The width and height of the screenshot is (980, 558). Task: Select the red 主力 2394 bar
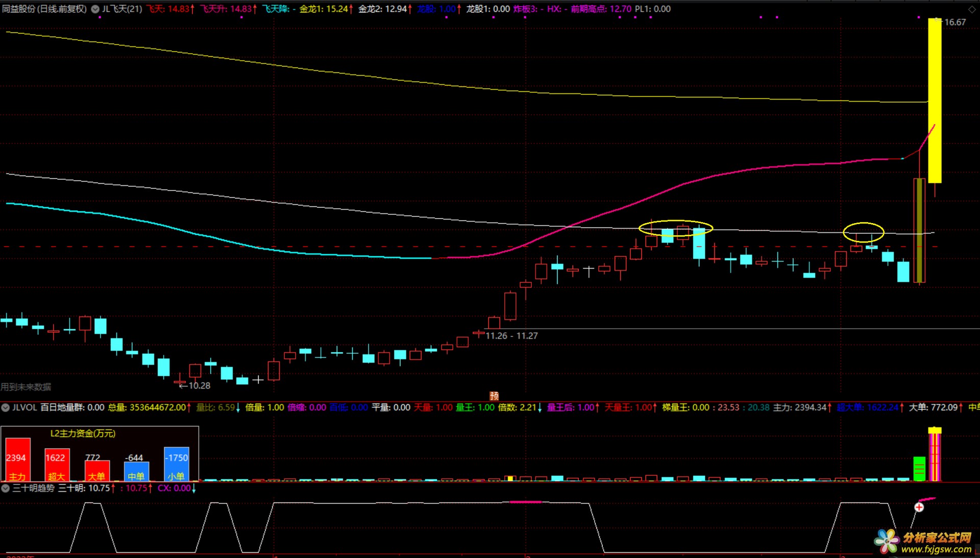[18, 459]
